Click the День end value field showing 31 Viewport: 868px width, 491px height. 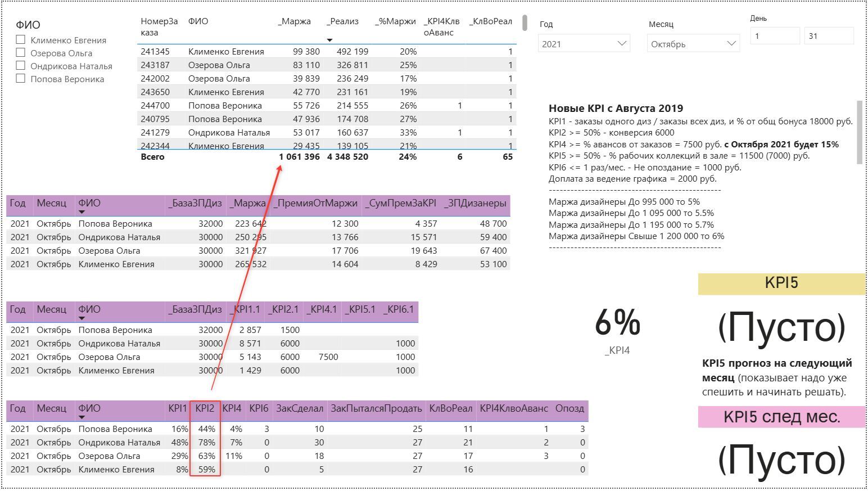pyautogui.click(x=829, y=36)
